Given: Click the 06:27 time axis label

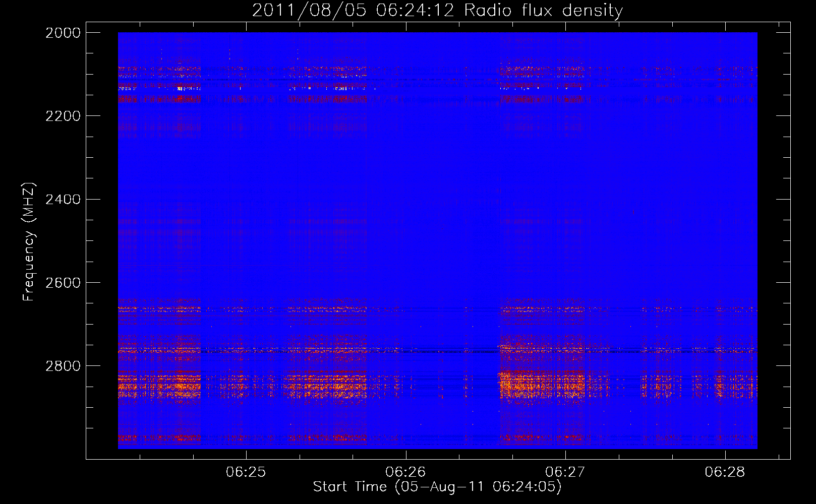Looking at the screenshot, I should click(x=565, y=472).
